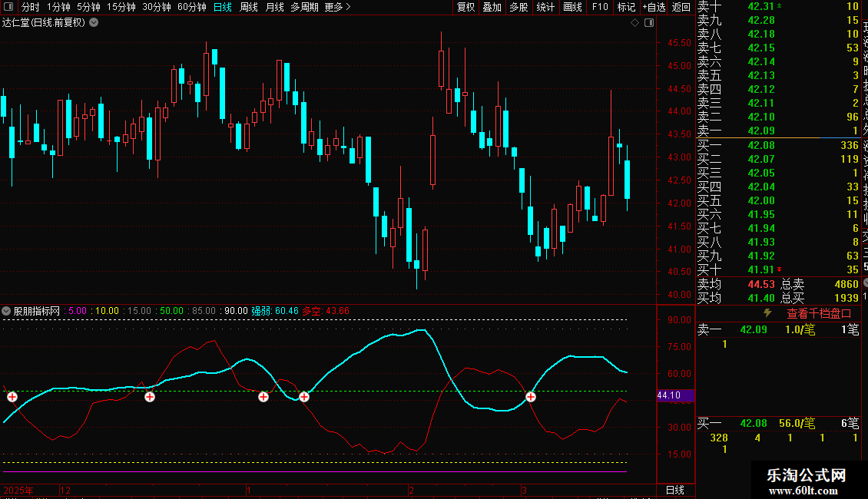Click the second red plus marker from left
Screen dimensions: 868x499
click(150, 397)
